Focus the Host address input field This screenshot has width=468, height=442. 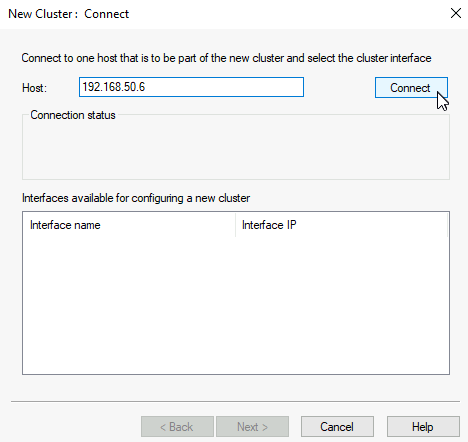pyautogui.click(x=191, y=87)
